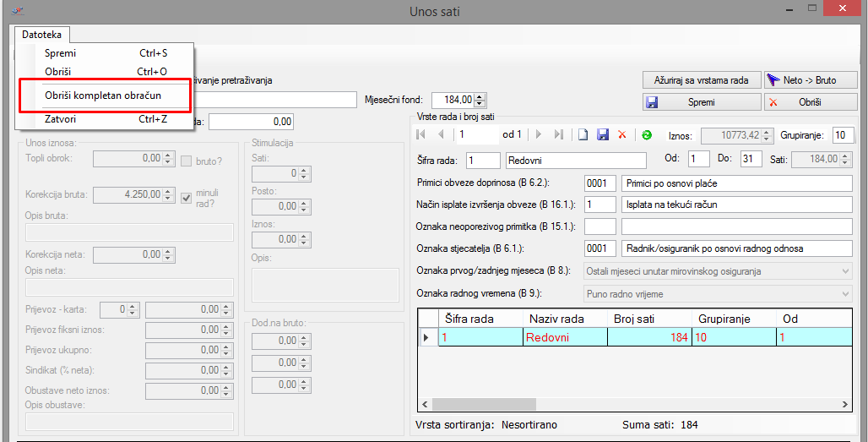Click the green refresh icon in navigator
This screenshot has height=442, width=868.
pyautogui.click(x=647, y=135)
